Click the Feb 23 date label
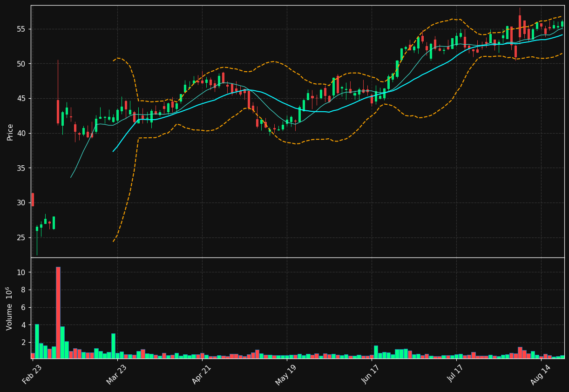This screenshot has width=569, height=392. (x=32, y=374)
